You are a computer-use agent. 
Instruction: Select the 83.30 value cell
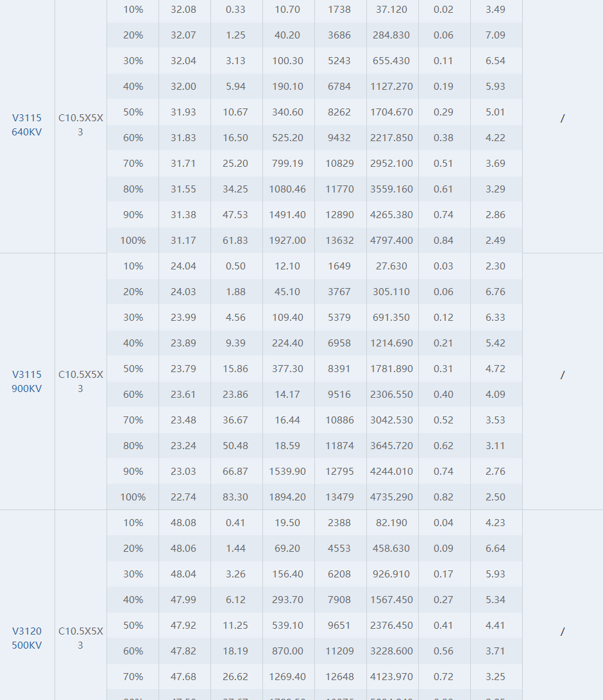pyautogui.click(x=235, y=497)
